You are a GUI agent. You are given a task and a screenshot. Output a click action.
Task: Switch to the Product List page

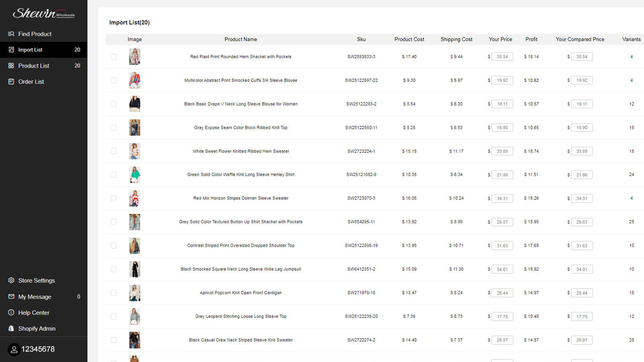33,65
